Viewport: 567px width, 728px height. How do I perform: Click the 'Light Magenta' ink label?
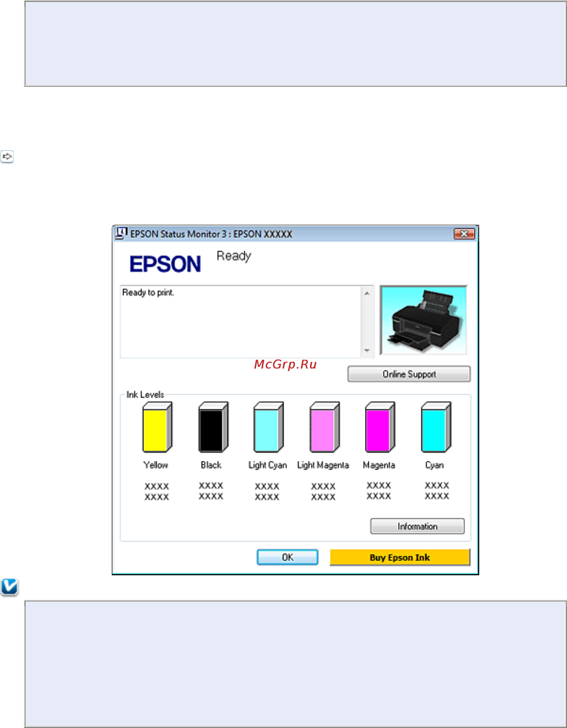click(x=323, y=465)
